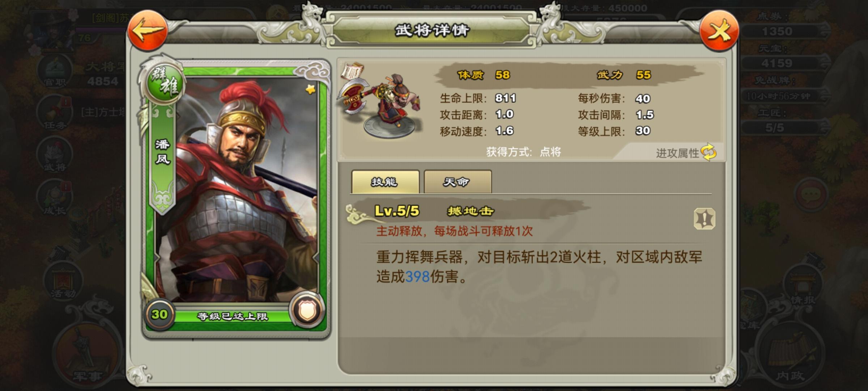Open skill info exclamation icon

704,219
